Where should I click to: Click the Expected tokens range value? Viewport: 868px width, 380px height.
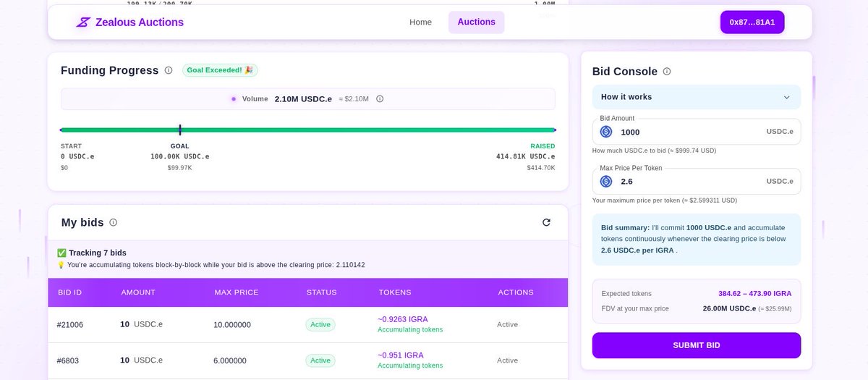click(x=754, y=294)
